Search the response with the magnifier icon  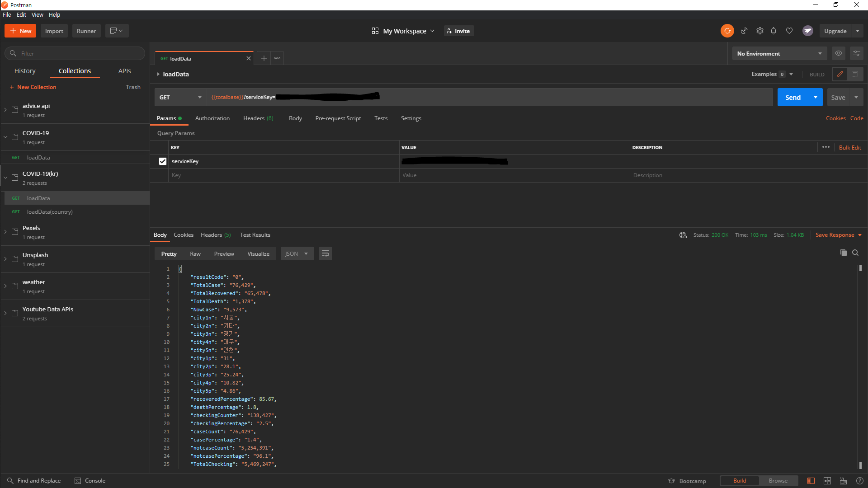[x=855, y=253]
